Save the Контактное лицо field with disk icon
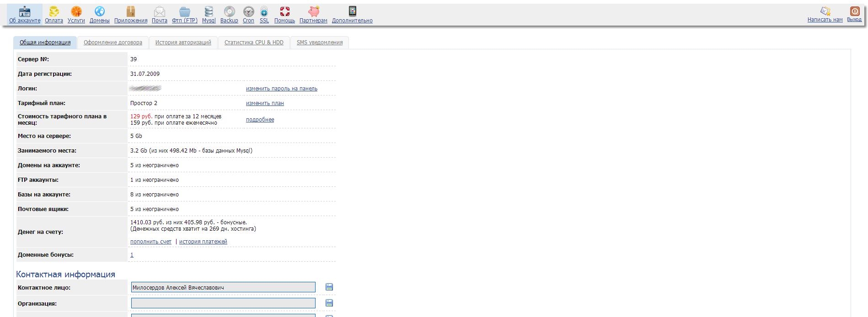The height and width of the screenshot is (317, 868). coord(329,287)
